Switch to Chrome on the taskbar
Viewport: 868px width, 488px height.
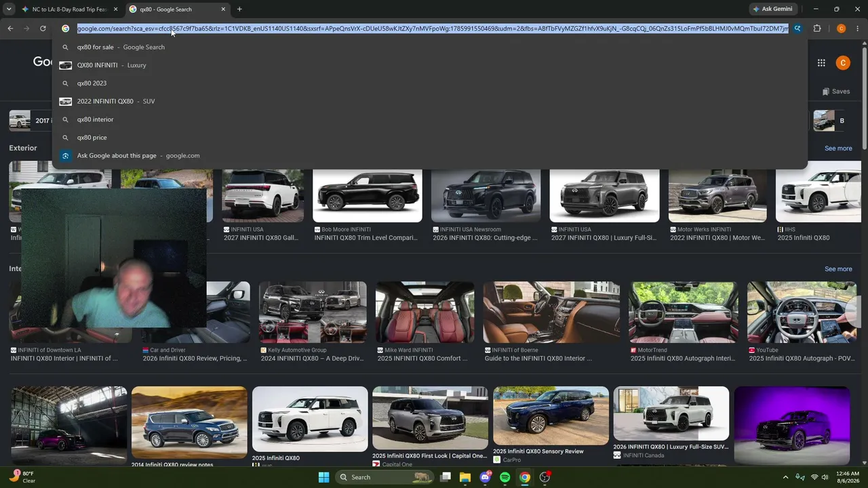[525, 477]
